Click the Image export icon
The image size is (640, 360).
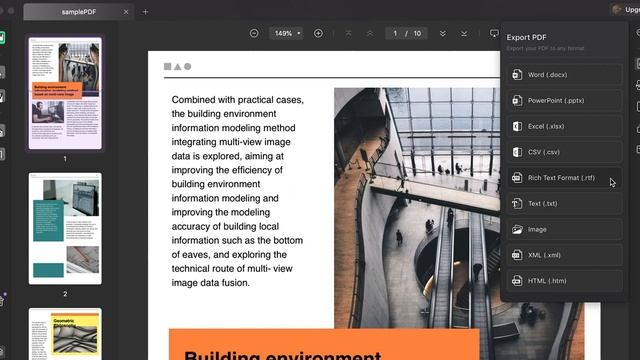[x=517, y=229]
